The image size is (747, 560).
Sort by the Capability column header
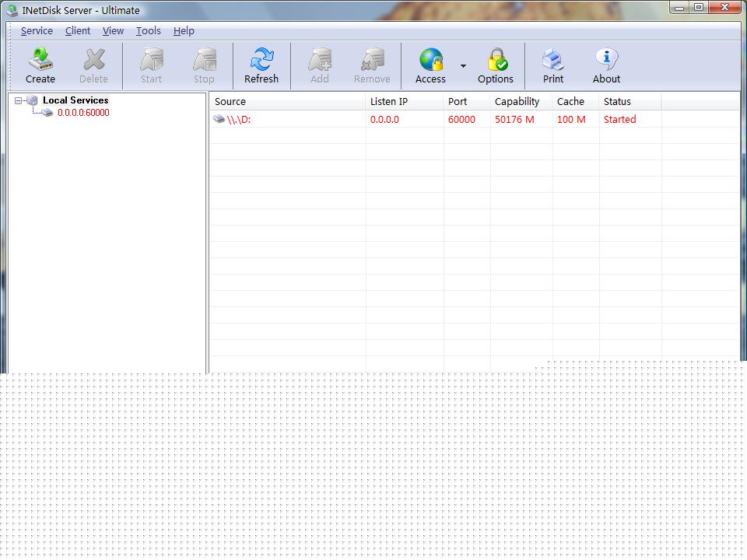[x=521, y=101]
